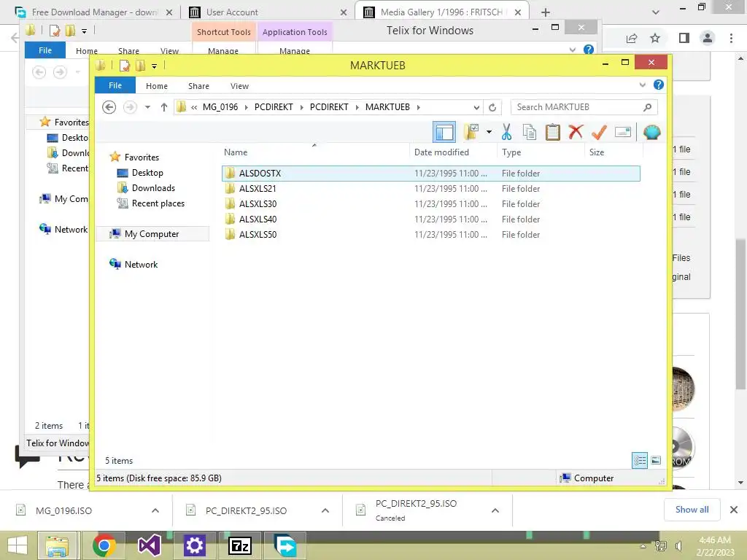Open Chrome three-dot menu
Viewport: 747px width, 560px height.
[x=731, y=38]
